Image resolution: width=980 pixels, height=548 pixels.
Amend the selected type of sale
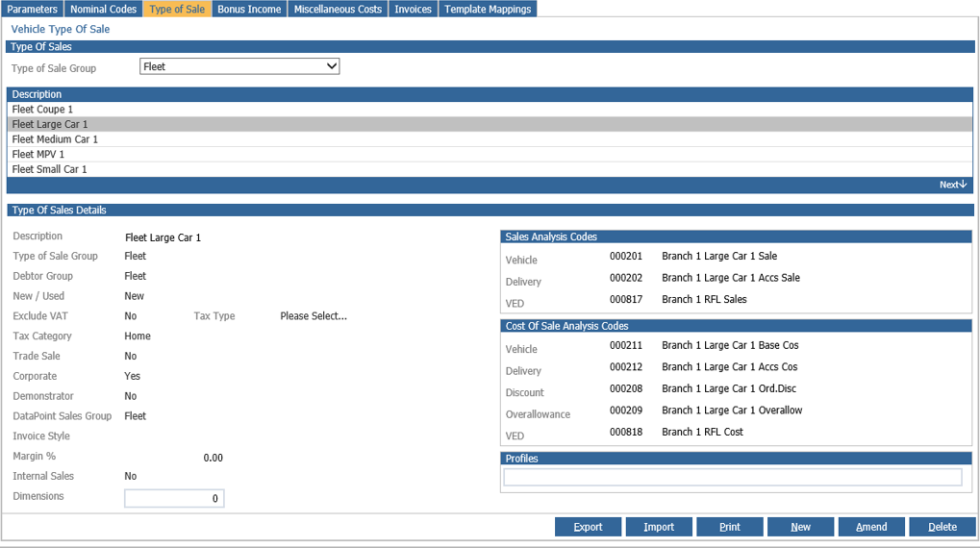(871, 527)
